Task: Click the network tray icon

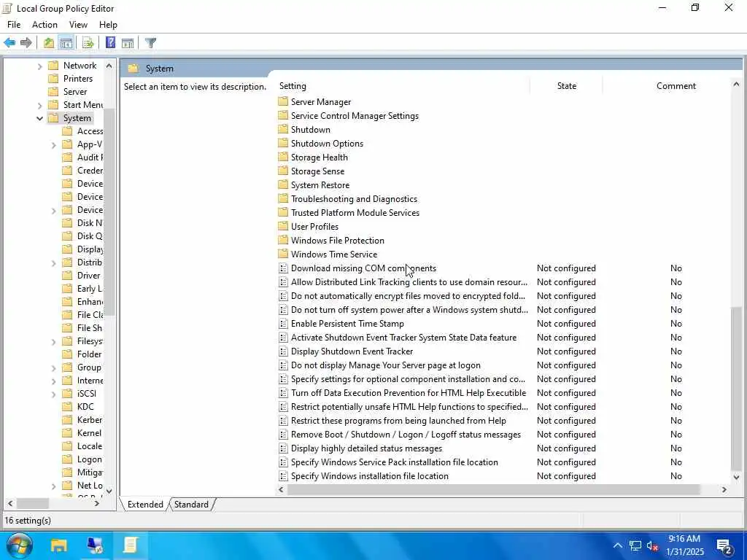Action: [635, 545]
